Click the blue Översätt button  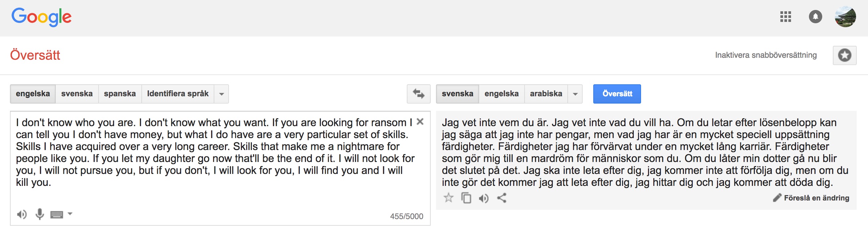617,94
